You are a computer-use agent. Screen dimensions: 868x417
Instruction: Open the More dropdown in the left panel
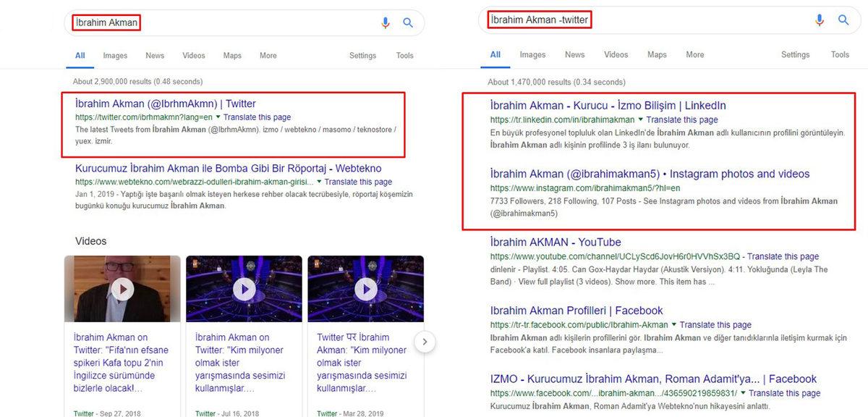tap(268, 55)
